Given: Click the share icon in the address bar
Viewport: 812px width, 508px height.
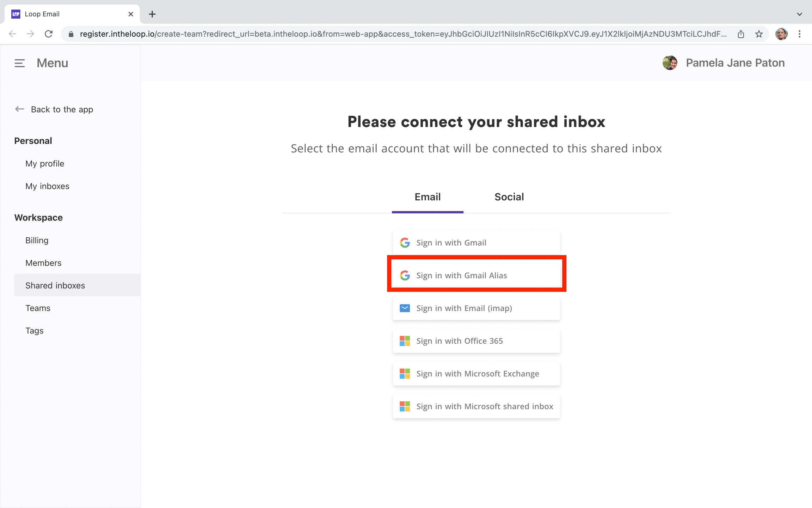Looking at the screenshot, I should 740,34.
